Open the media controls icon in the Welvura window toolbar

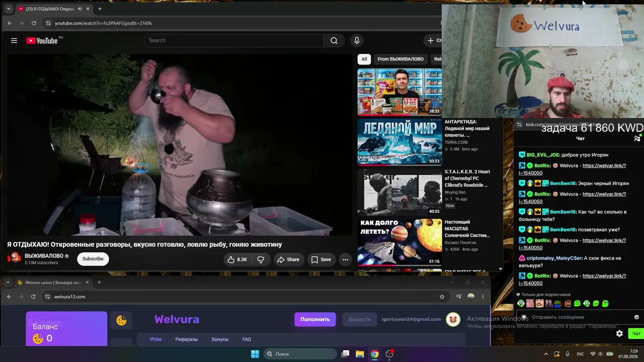[x=459, y=297]
